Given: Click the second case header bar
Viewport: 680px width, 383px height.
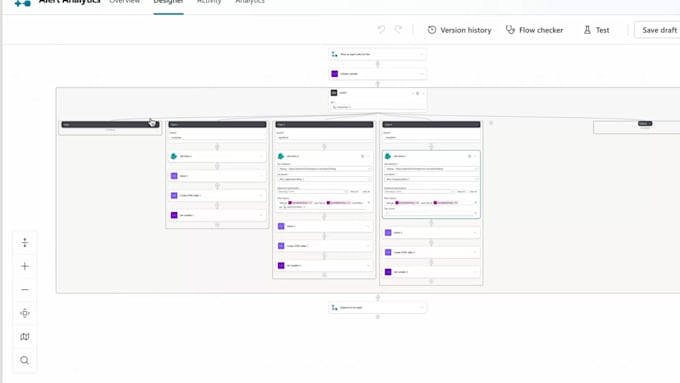Looking at the screenshot, I should [x=217, y=124].
